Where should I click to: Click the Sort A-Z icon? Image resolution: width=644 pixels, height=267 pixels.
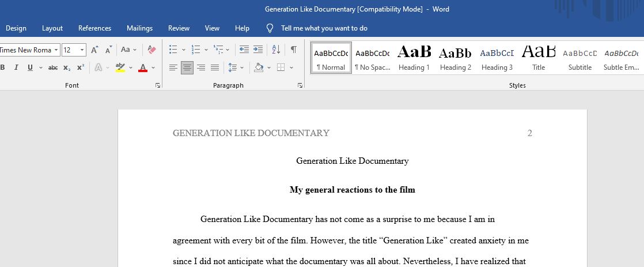pyautogui.click(x=276, y=50)
